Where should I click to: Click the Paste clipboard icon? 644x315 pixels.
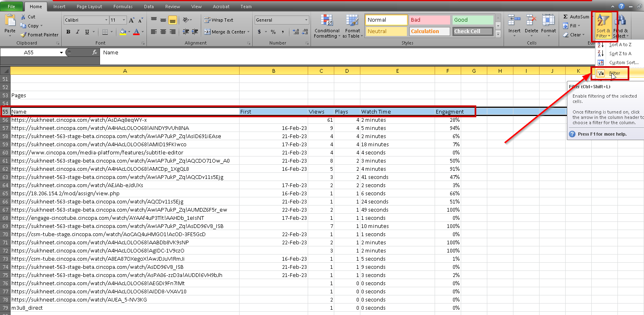tap(10, 20)
